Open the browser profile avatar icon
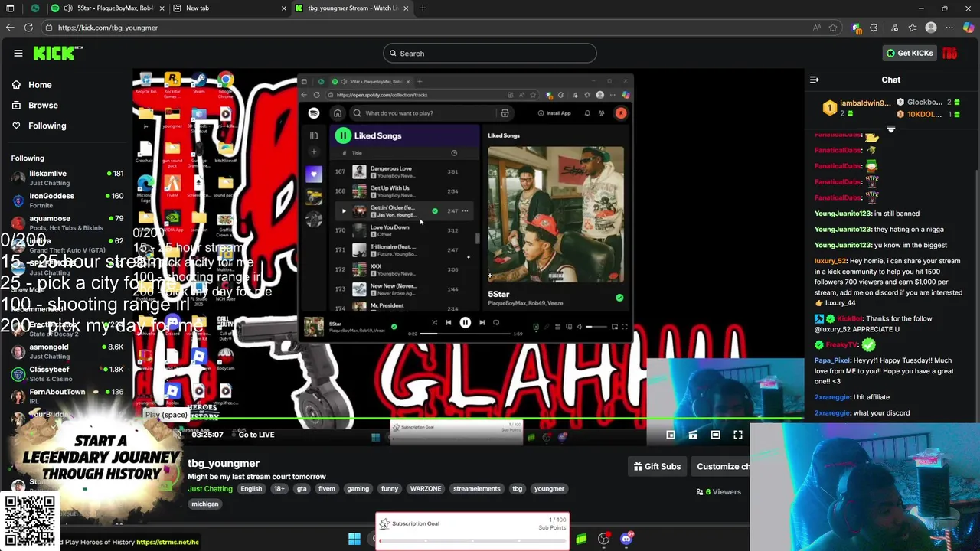Viewport: 980px width, 551px height. [931, 28]
